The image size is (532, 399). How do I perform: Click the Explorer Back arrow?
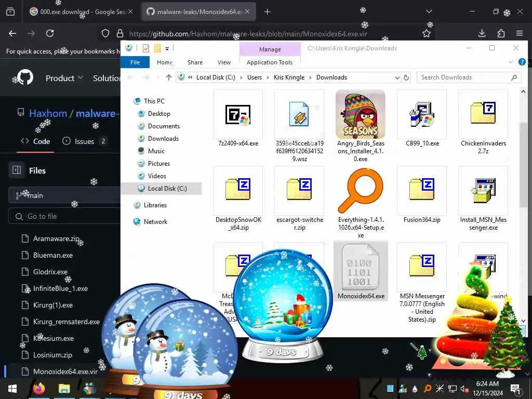pyautogui.click(x=130, y=78)
